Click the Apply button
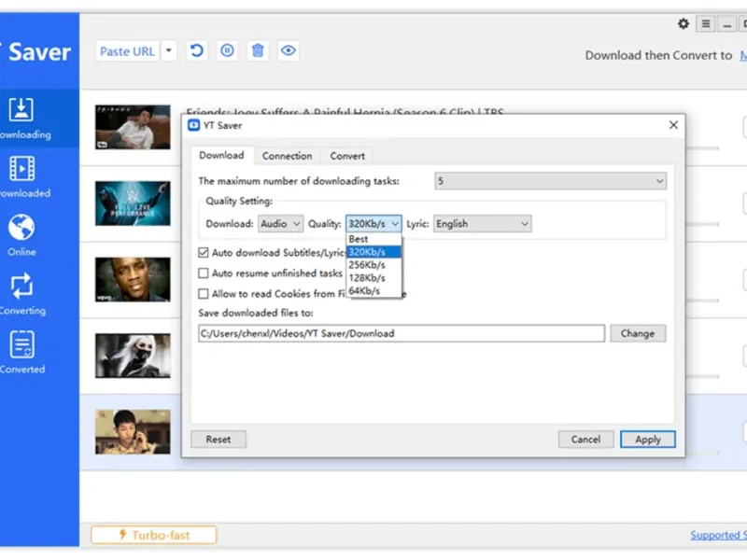 tap(647, 439)
